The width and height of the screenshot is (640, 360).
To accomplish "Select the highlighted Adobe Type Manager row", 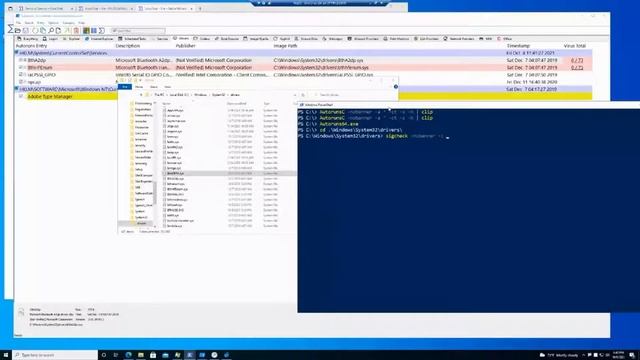I will [x=50, y=96].
